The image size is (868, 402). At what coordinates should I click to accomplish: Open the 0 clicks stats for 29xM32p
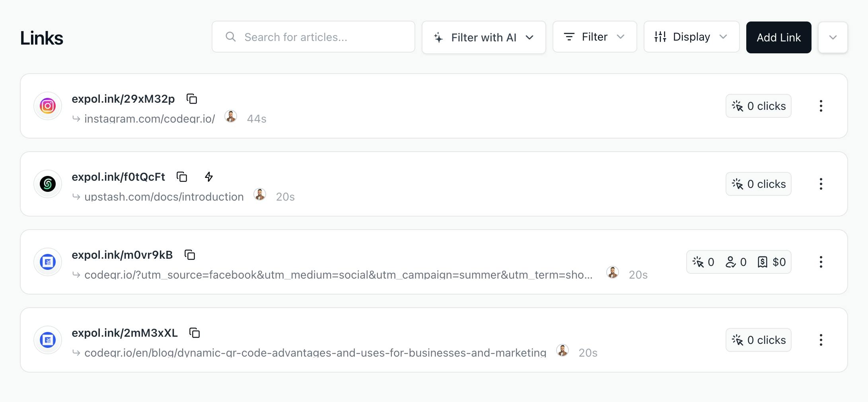coord(758,106)
